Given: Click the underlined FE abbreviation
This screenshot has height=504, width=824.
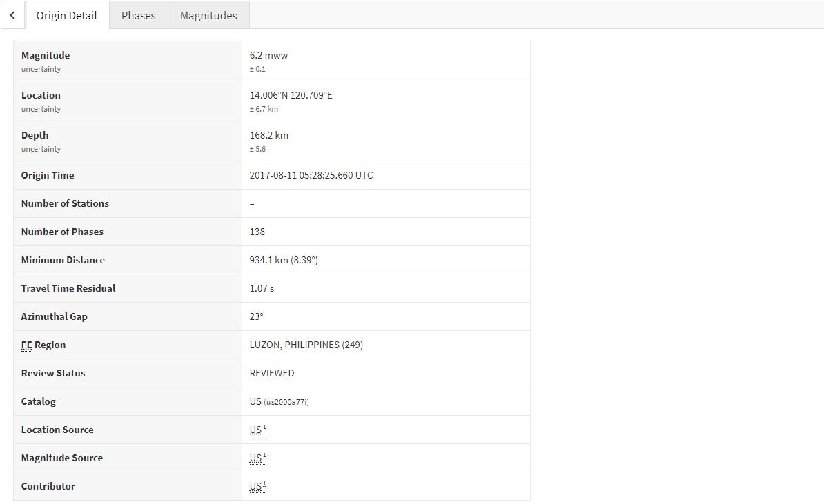Looking at the screenshot, I should point(26,345).
